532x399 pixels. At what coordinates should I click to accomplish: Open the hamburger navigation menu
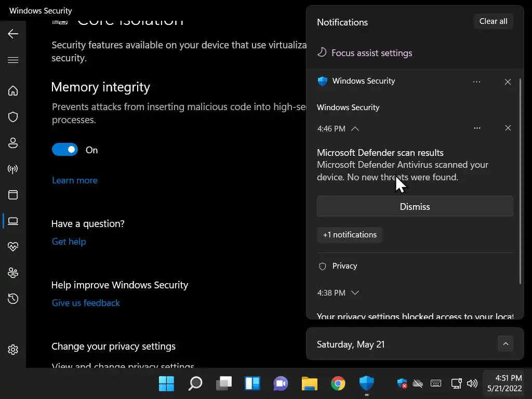pyautogui.click(x=13, y=60)
